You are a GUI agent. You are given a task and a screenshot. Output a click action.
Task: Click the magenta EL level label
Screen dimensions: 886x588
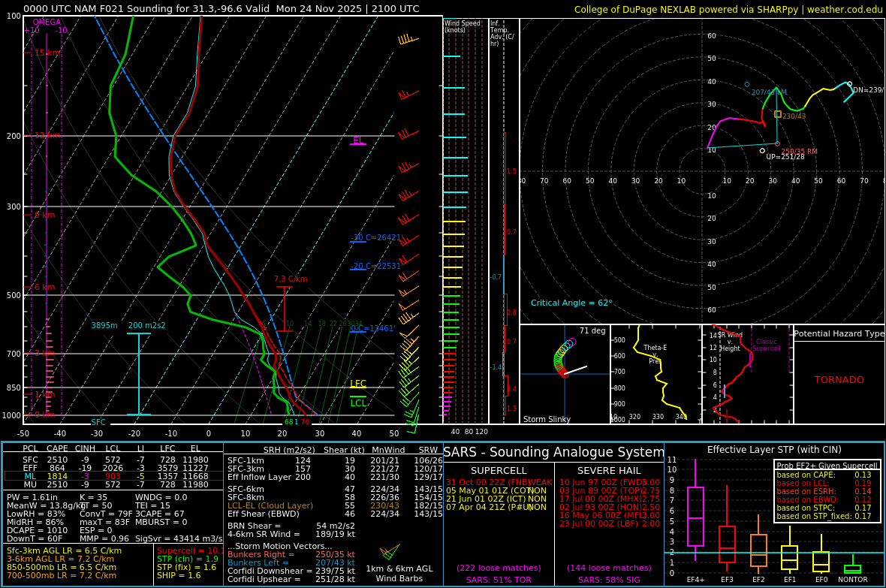coord(357,140)
